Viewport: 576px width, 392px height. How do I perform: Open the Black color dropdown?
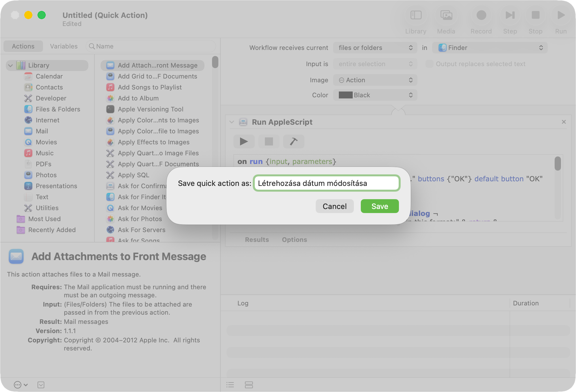coord(375,95)
